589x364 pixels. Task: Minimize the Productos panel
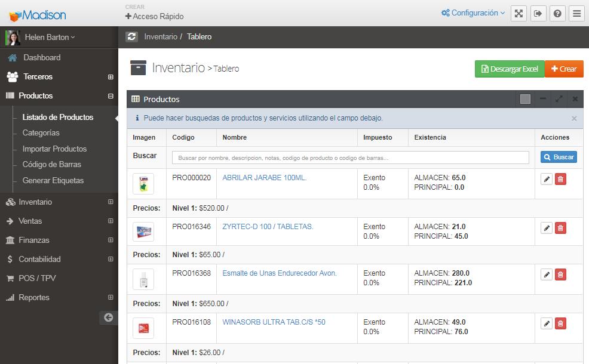(543, 99)
